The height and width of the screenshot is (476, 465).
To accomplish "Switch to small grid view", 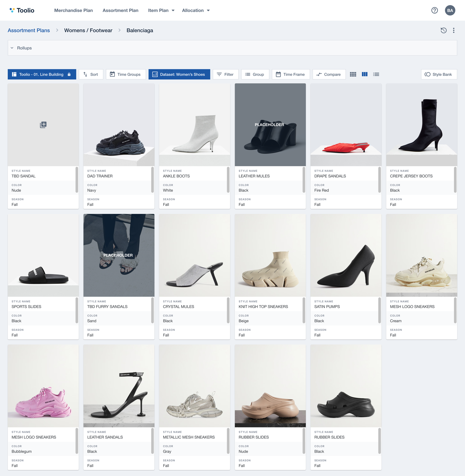I will tap(353, 74).
